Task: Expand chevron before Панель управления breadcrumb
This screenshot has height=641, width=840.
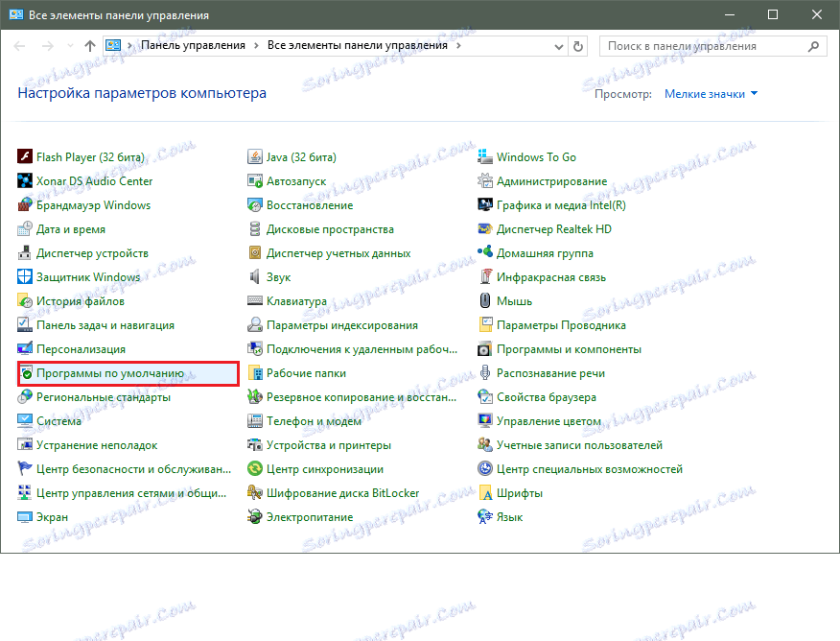Action: click(129, 45)
